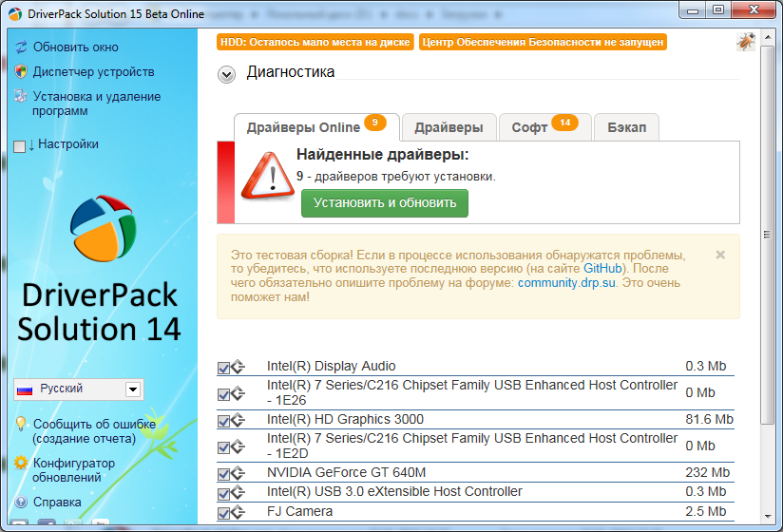Viewport: 783px width, 532px height.
Task: Toggle the Настройки checkbox
Action: point(19,146)
